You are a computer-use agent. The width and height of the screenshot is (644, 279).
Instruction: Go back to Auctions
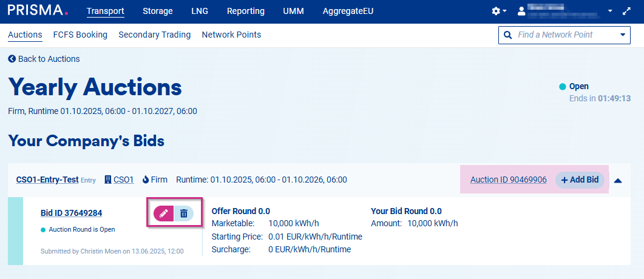(44, 59)
